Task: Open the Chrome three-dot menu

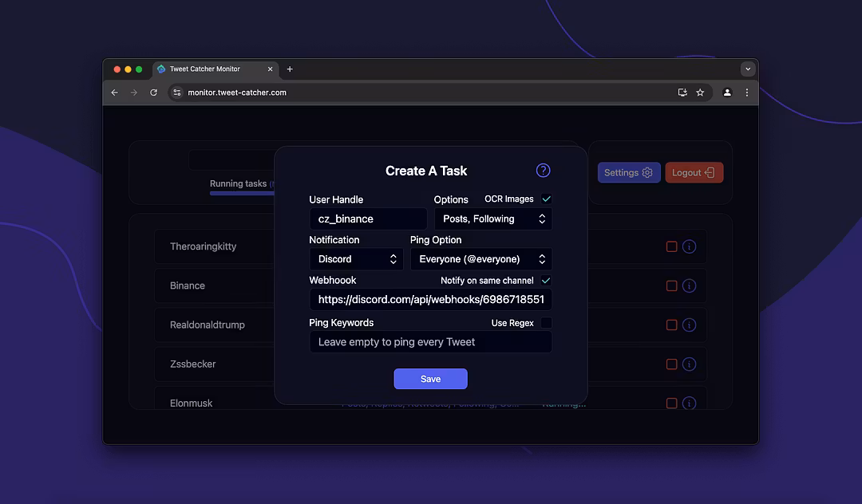Action: [746, 93]
